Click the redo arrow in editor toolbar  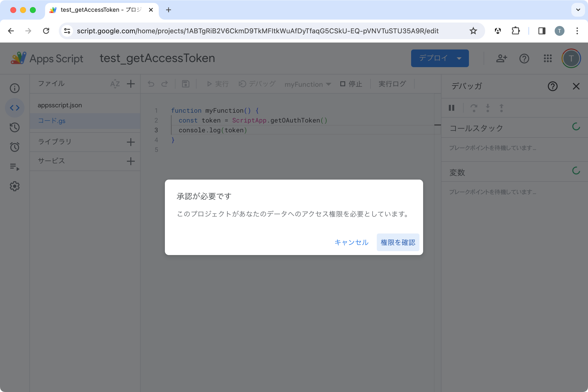coord(164,84)
